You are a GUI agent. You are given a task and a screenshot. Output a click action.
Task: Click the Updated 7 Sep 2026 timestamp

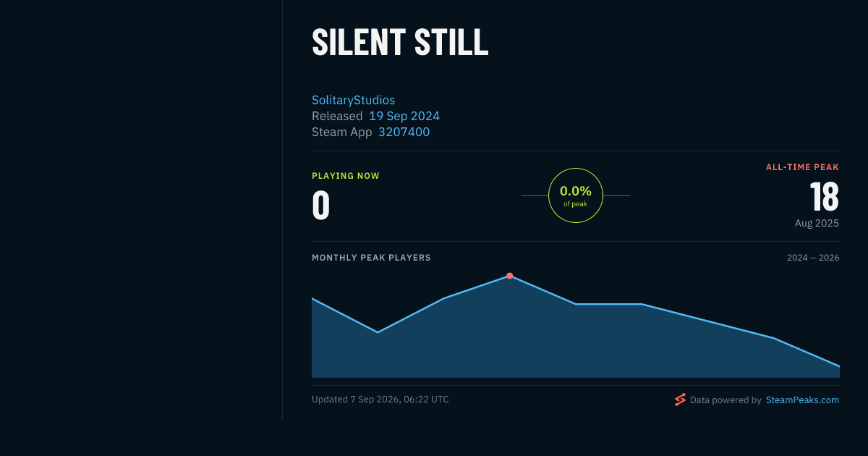(x=380, y=400)
